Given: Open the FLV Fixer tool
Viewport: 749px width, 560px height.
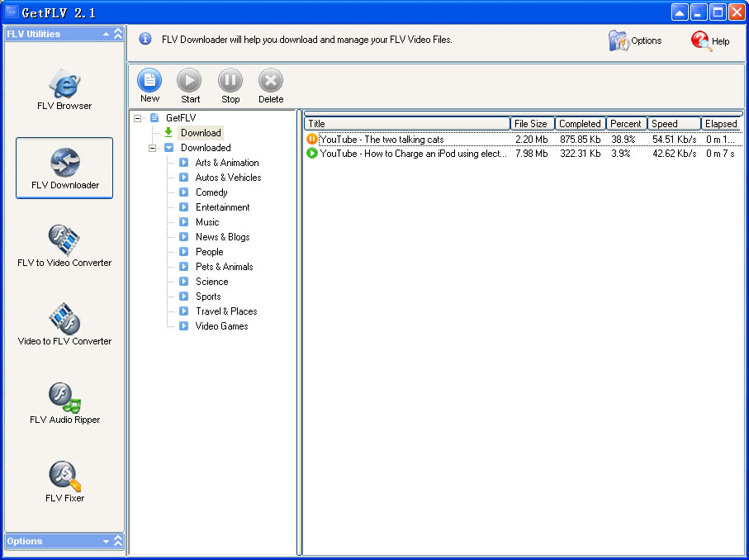Looking at the screenshot, I should tap(64, 482).
